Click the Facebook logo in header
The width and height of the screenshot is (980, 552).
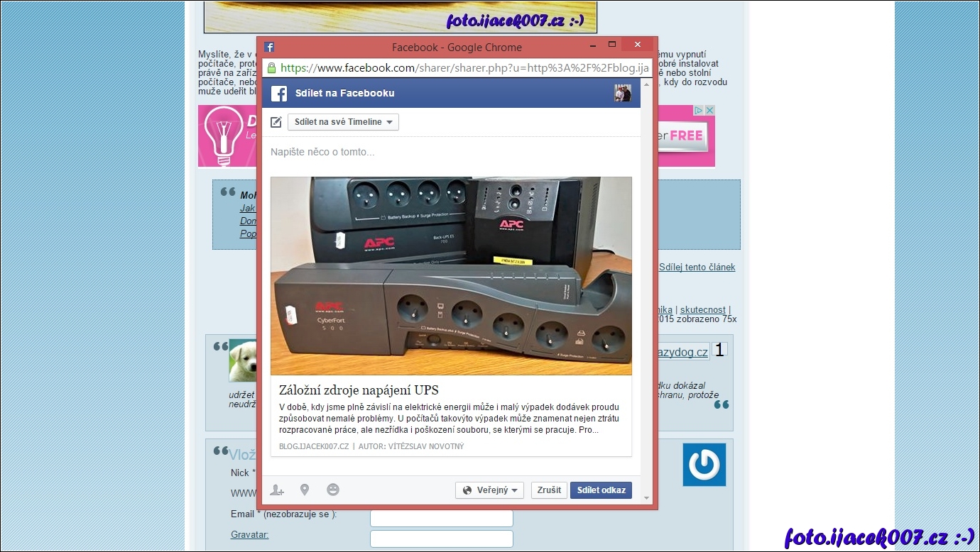279,94
